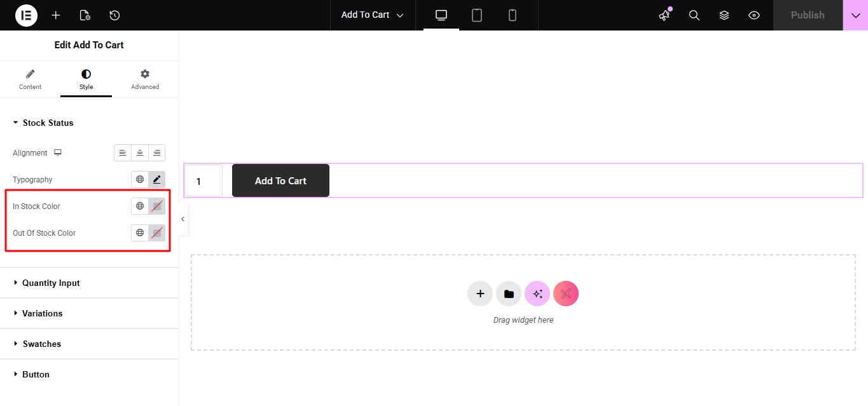This screenshot has width=868, height=406.
Task: Open the Publish options dropdown arrow
Action: [855, 15]
